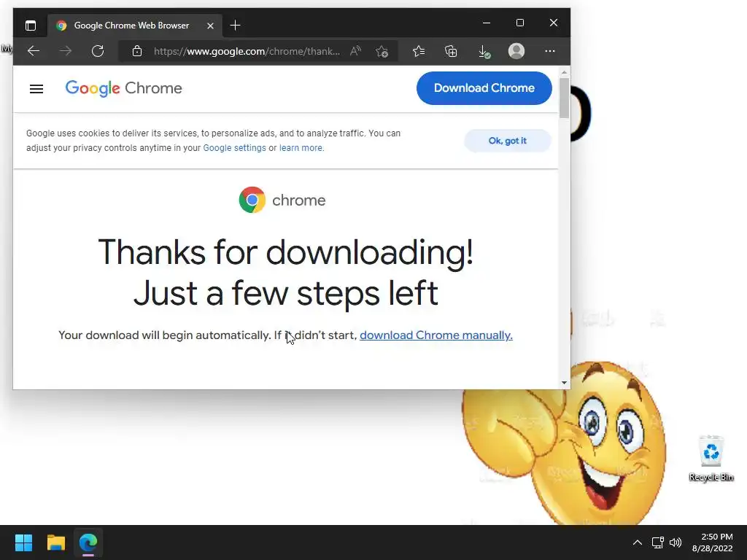Viewport: 747px width, 560px height.
Task: Open the tab actions menu icon
Action: tap(31, 26)
